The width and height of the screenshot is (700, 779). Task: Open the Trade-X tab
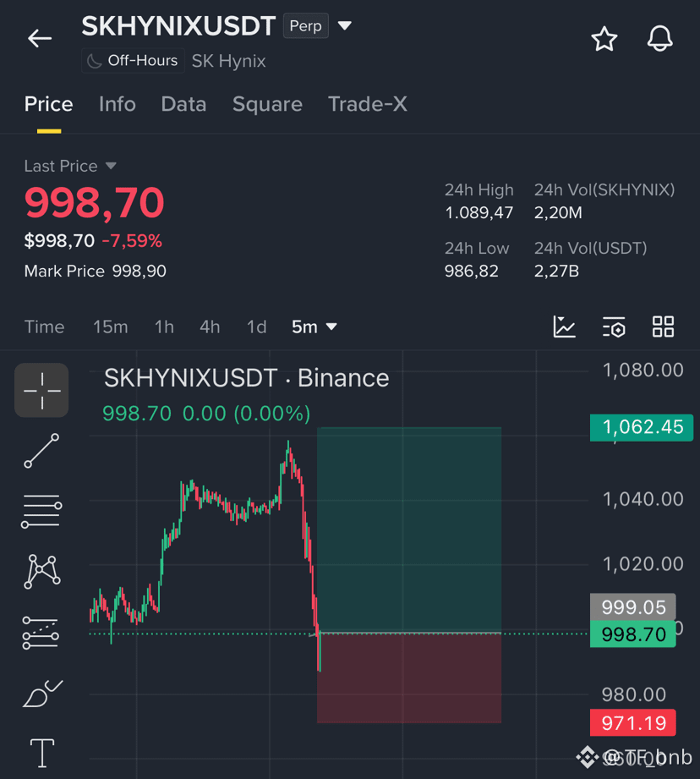[x=368, y=104]
